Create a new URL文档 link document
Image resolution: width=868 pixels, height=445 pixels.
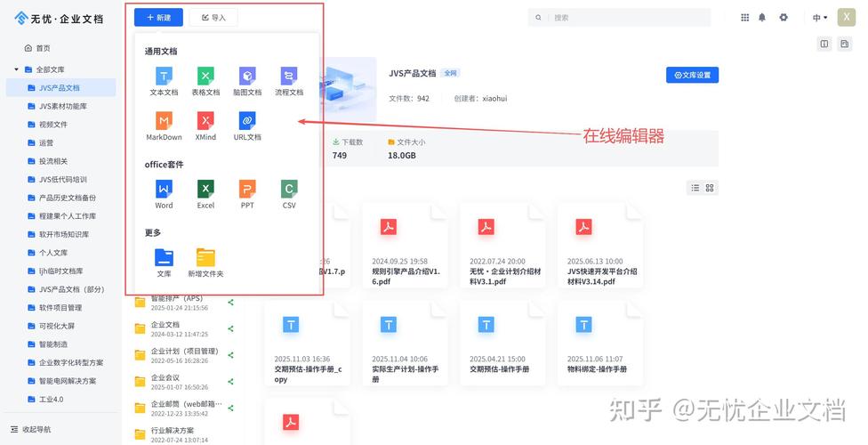tap(247, 126)
